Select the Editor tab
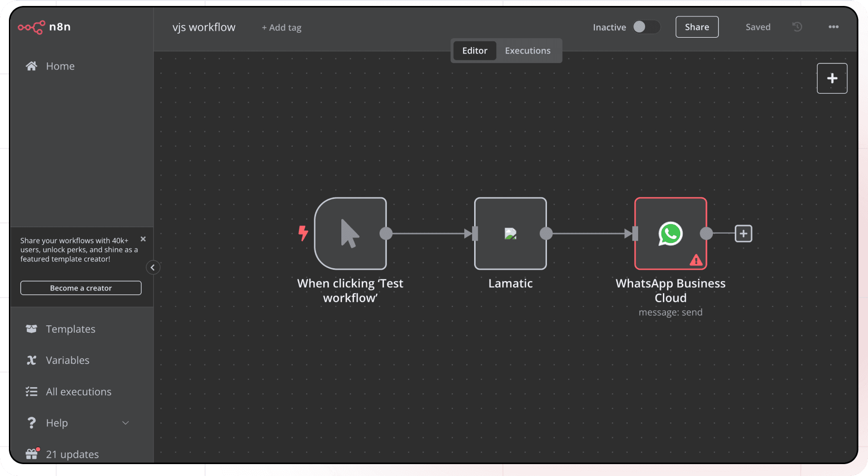 click(475, 51)
